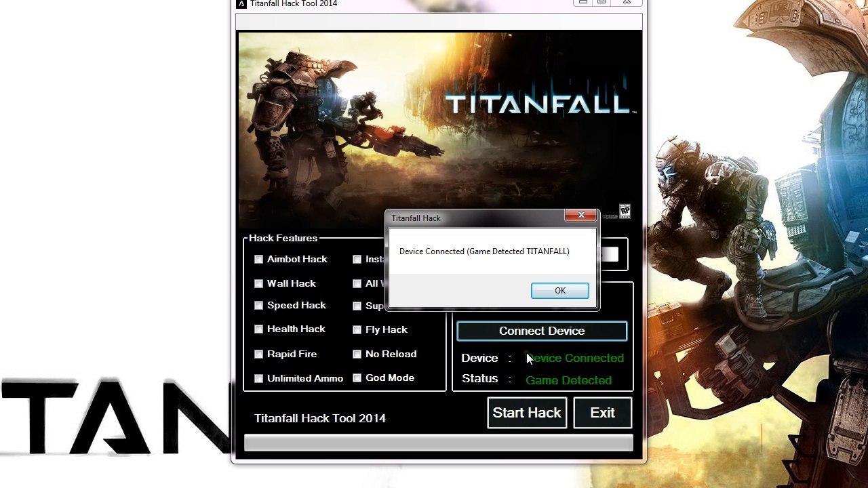The image size is (868, 488).
Task: Click the green 'Device Connected' status text
Action: pyautogui.click(x=575, y=358)
